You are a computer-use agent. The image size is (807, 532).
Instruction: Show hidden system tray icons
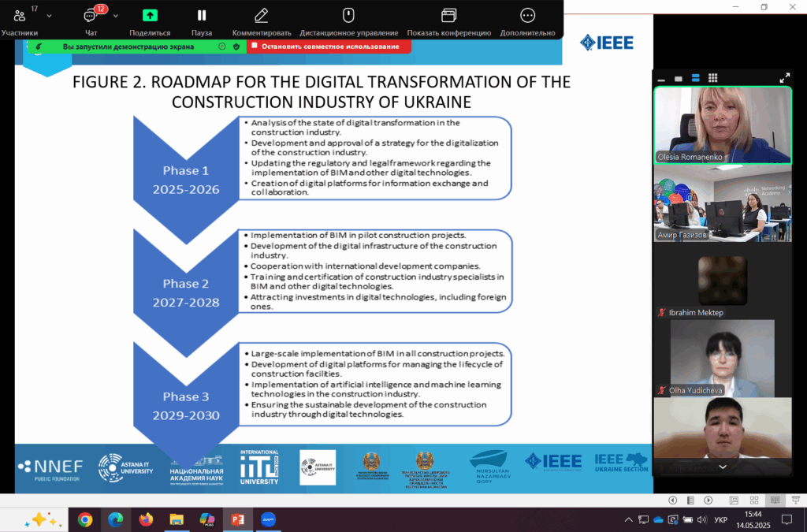pyautogui.click(x=628, y=519)
